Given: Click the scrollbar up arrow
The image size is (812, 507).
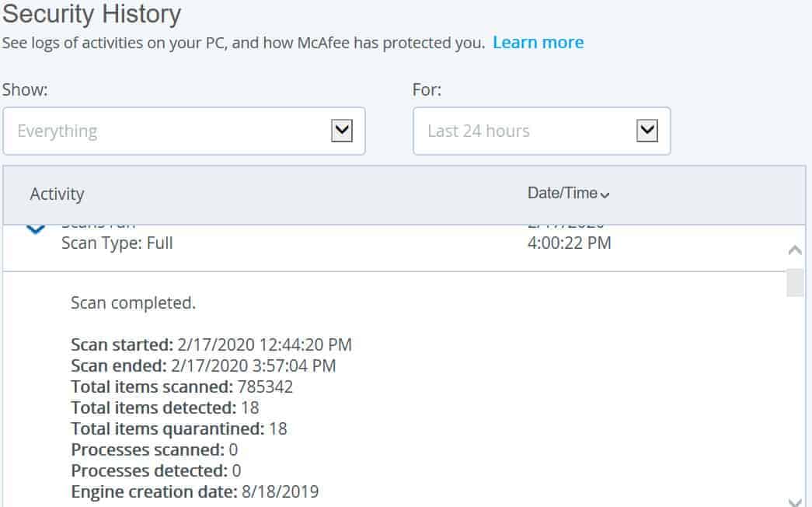Looking at the screenshot, I should (795, 251).
